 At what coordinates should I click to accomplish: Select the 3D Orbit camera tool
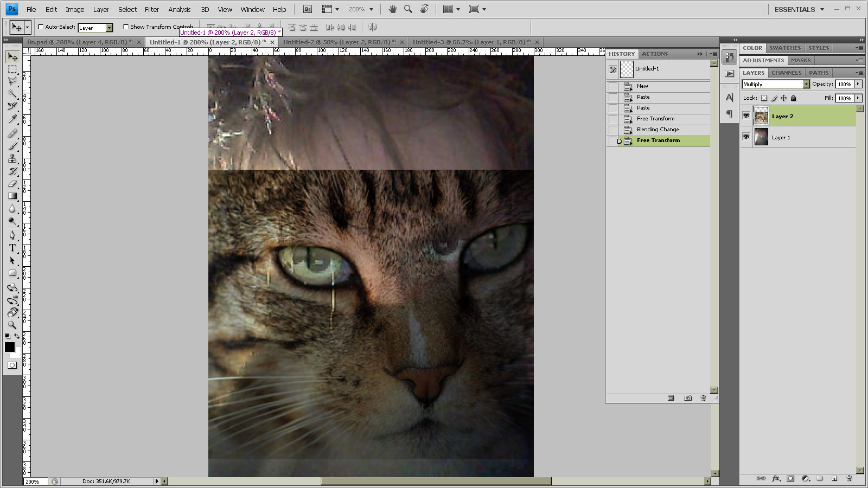click(12, 300)
